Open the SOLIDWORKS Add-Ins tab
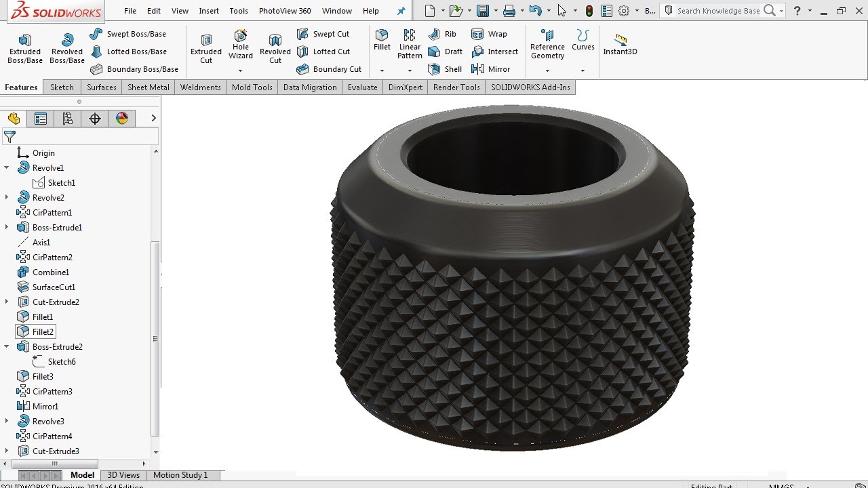The width and height of the screenshot is (868, 488). (530, 87)
